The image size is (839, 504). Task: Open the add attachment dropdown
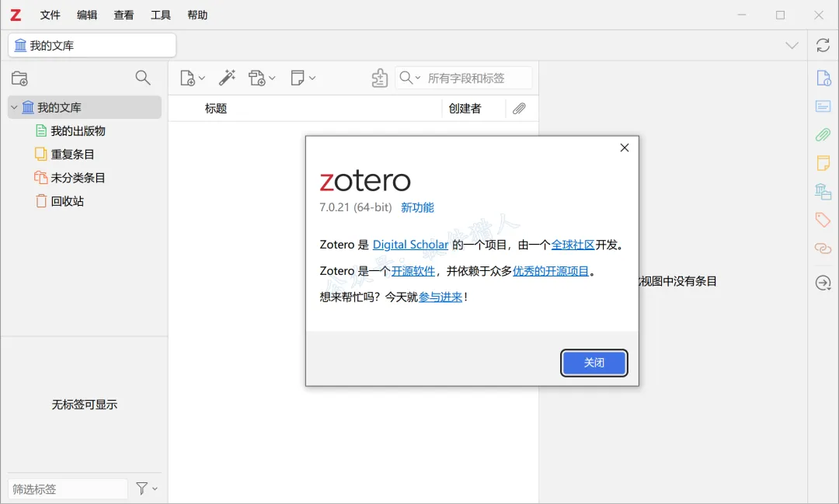262,78
